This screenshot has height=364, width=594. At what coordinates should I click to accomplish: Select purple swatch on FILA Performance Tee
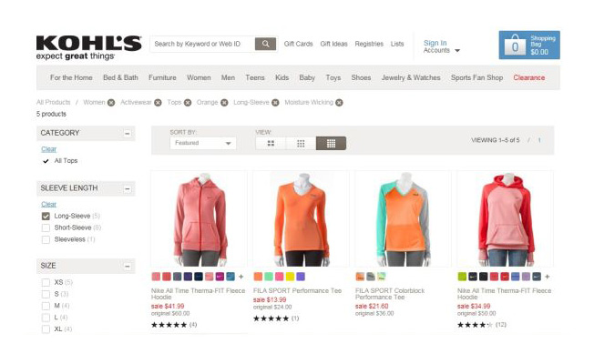click(301, 277)
